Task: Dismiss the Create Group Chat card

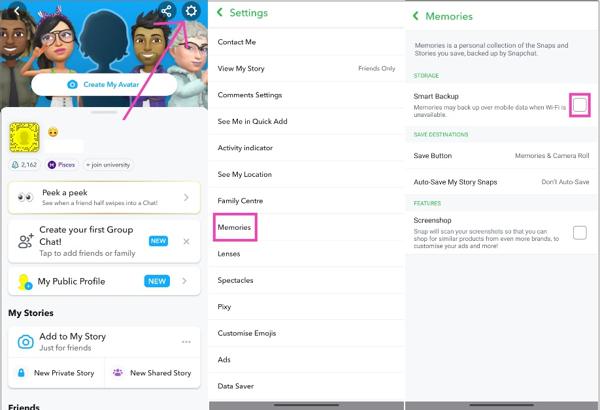Action: click(186, 242)
